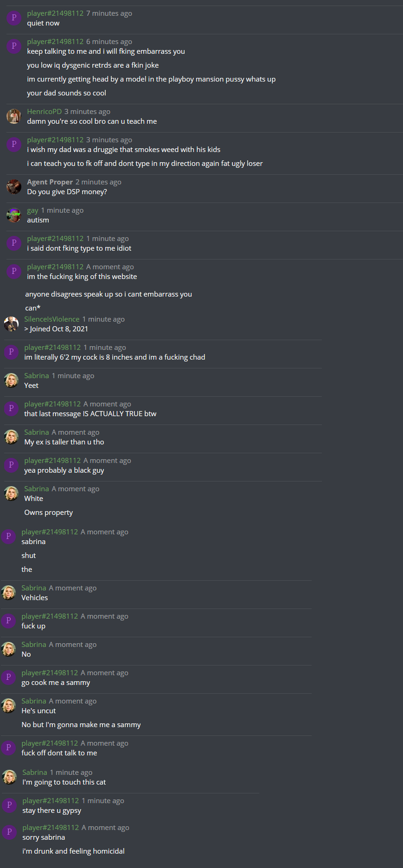Open the avatar of user gay
The height and width of the screenshot is (868, 403).
14,215
